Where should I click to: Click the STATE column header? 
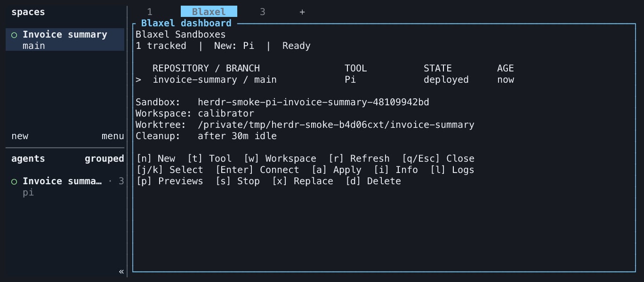[438, 69]
